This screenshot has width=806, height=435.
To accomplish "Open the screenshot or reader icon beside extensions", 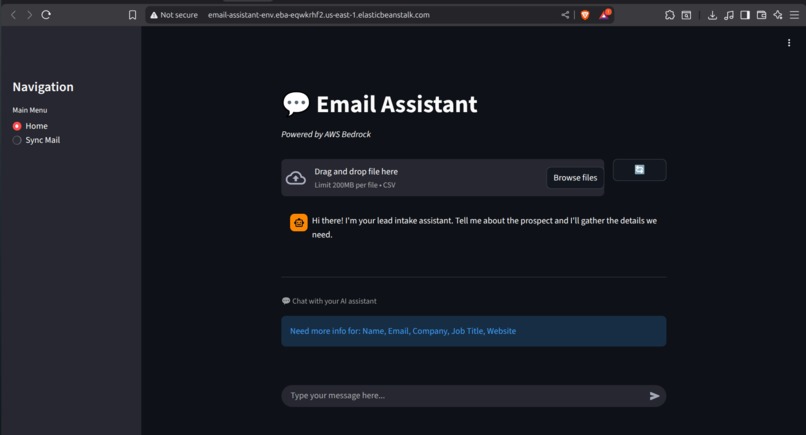I will pyautogui.click(x=686, y=15).
